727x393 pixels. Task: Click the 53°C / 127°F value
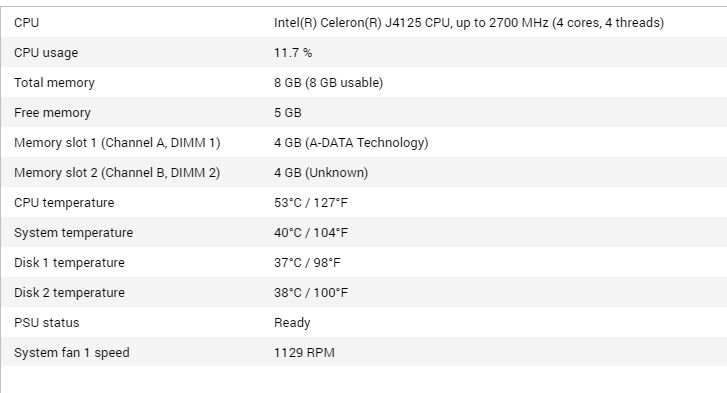[x=311, y=203]
